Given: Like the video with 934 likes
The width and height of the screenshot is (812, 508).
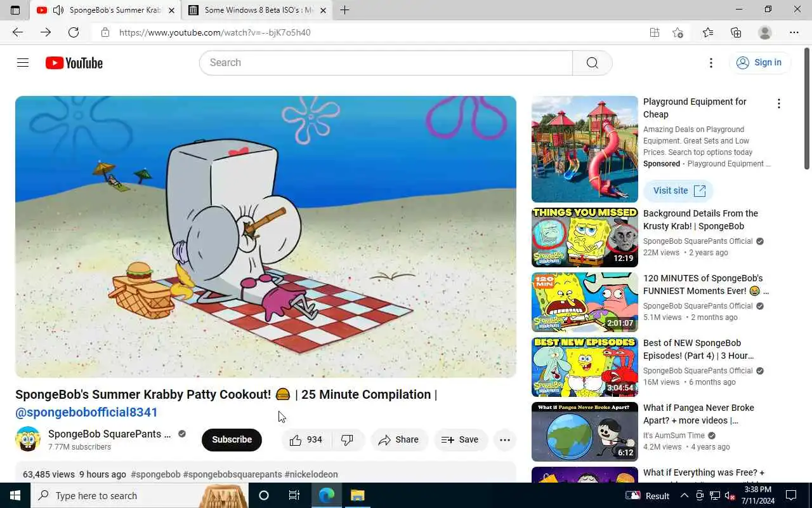Looking at the screenshot, I should pyautogui.click(x=306, y=439).
